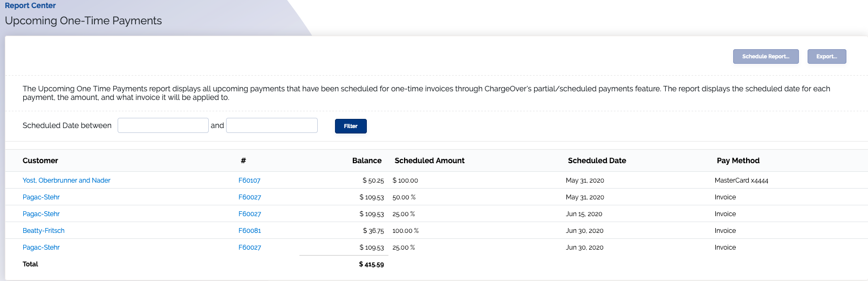Open invoice F60081
868x281 pixels.
250,231
